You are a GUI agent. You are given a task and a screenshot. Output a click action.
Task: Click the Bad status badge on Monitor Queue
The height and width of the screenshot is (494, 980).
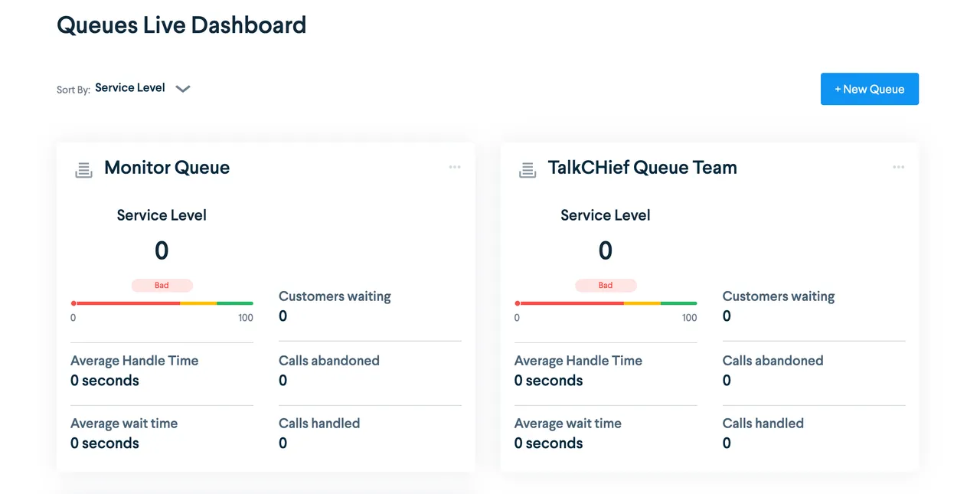(162, 285)
